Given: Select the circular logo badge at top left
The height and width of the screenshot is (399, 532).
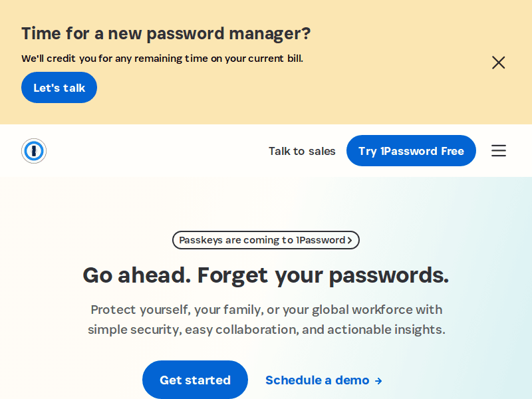Looking at the screenshot, I should click(34, 151).
